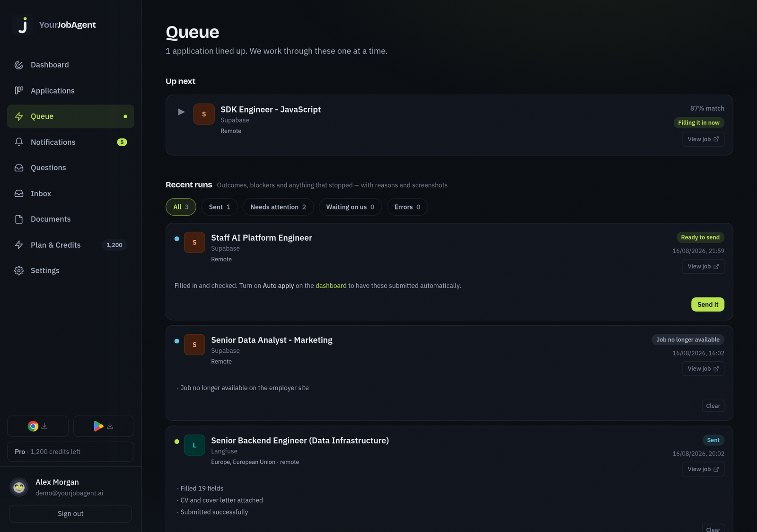Open the Settings gear icon
This screenshot has width=757, height=532.
[19, 270]
